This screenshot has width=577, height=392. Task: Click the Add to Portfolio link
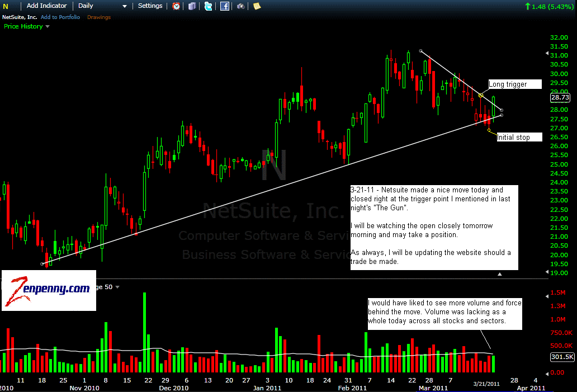60,17
